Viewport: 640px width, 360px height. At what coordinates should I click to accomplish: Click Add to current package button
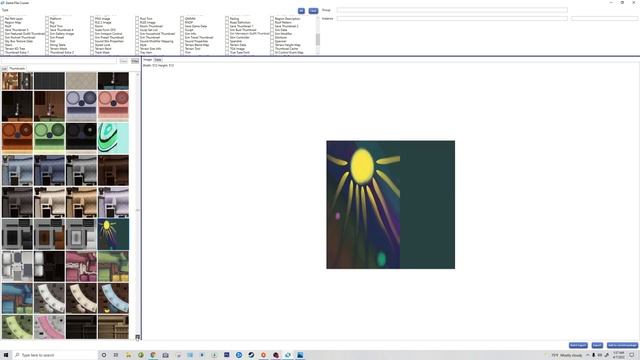click(x=622, y=345)
